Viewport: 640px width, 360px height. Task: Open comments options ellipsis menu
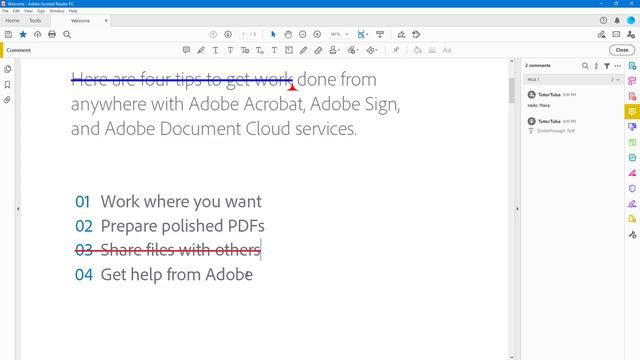[x=618, y=66]
